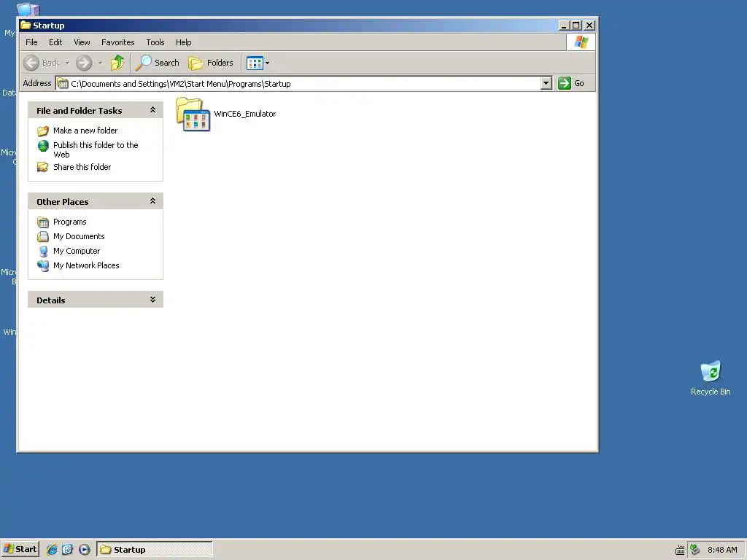Click the 8:48 AM system clock

tap(722, 550)
